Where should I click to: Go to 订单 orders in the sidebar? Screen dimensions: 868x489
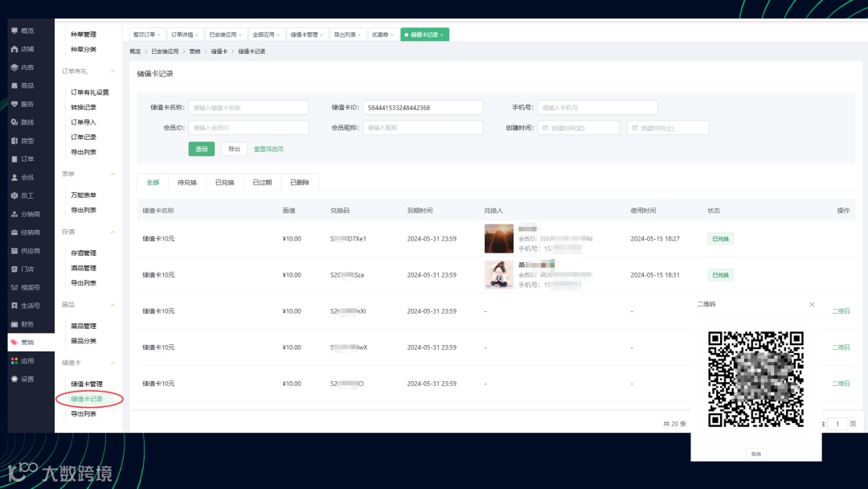[x=23, y=159]
